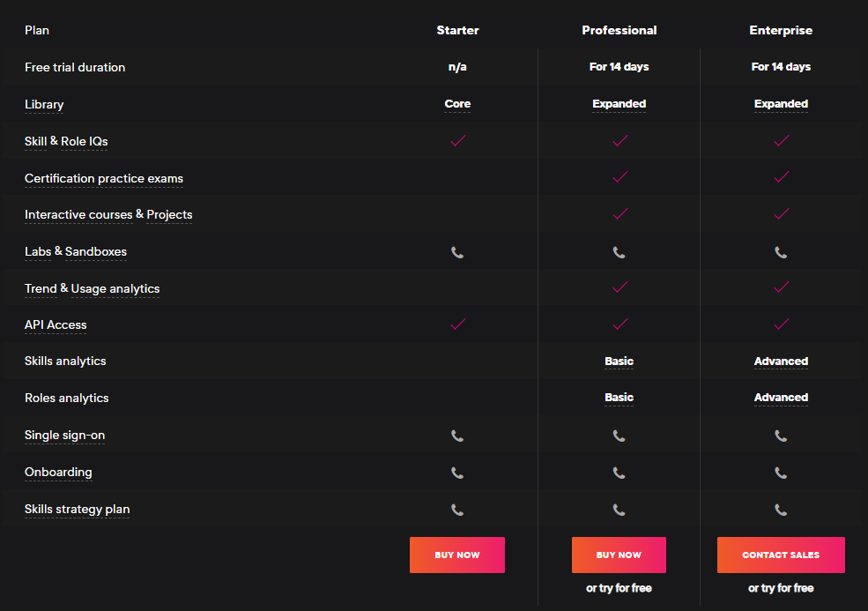Click the Professional phone icon for Single sign-on
The height and width of the screenshot is (611, 868).
(x=619, y=436)
